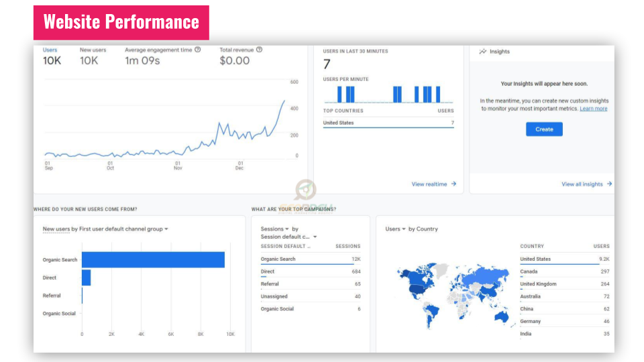Viewport: 644px width, 362px height.
Task: Select United States row with 9.2K users
Action: [565, 259]
